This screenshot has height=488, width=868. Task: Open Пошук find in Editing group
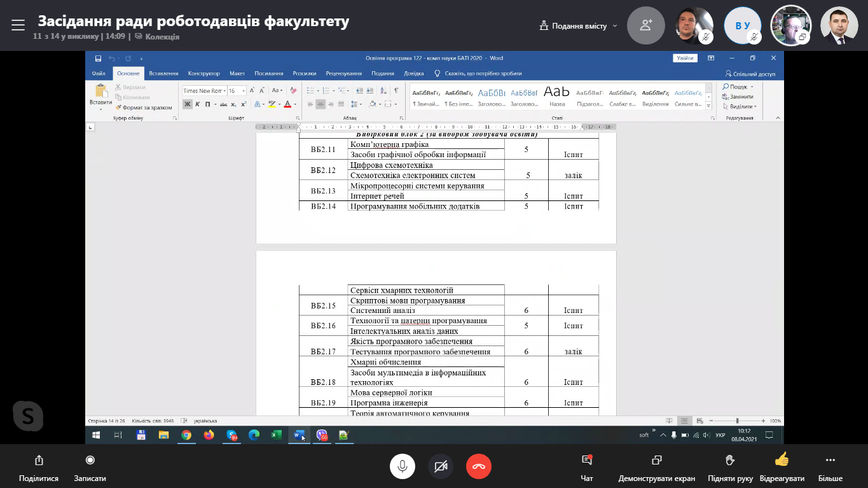click(738, 87)
